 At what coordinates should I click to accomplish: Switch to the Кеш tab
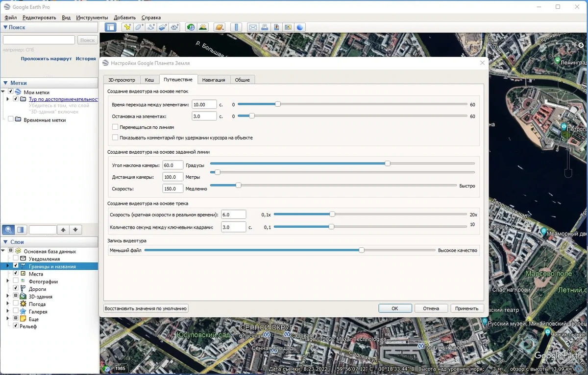click(149, 80)
